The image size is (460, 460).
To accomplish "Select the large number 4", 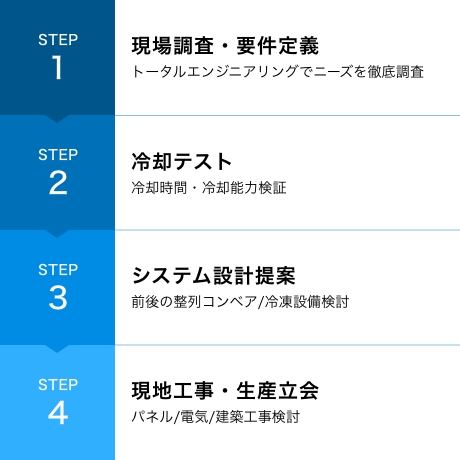I will [x=58, y=412].
